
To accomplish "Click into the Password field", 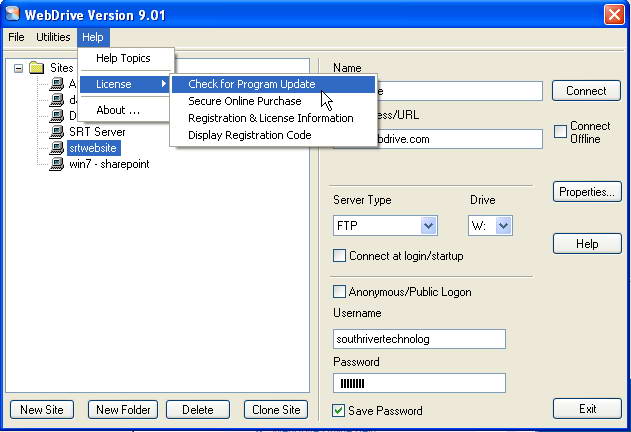I will (x=419, y=383).
